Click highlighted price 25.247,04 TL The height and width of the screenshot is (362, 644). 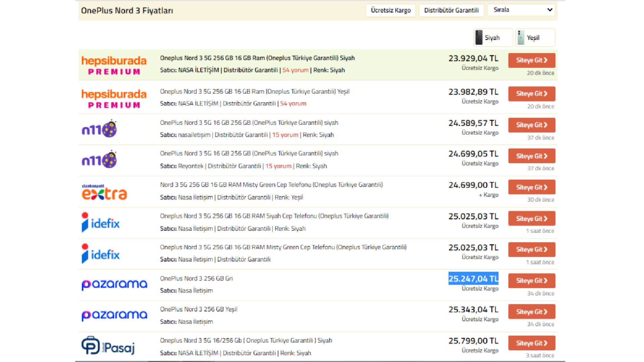pyautogui.click(x=473, y=279)
